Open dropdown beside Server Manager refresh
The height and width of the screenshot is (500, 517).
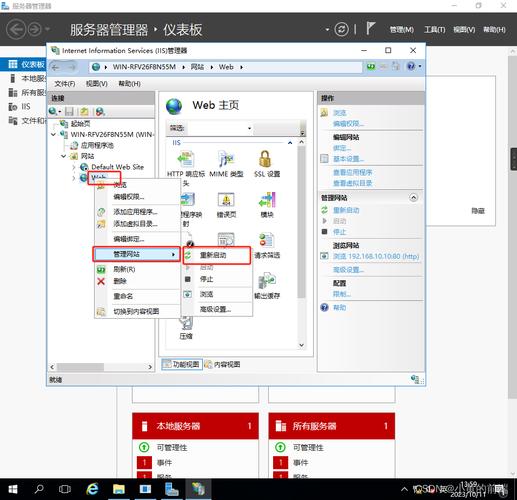point(327,29)
